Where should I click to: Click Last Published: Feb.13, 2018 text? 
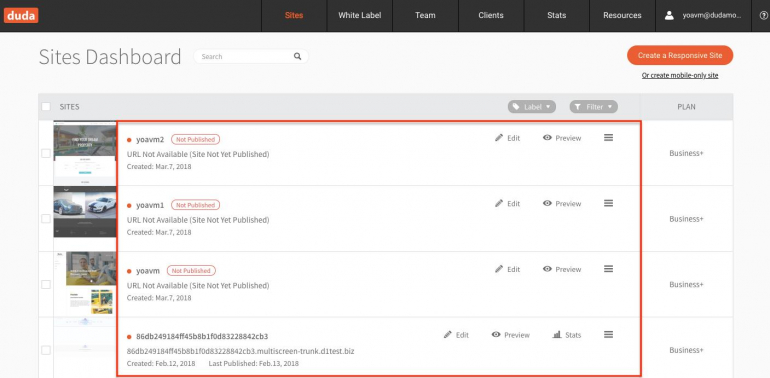[x=253, y=364]
